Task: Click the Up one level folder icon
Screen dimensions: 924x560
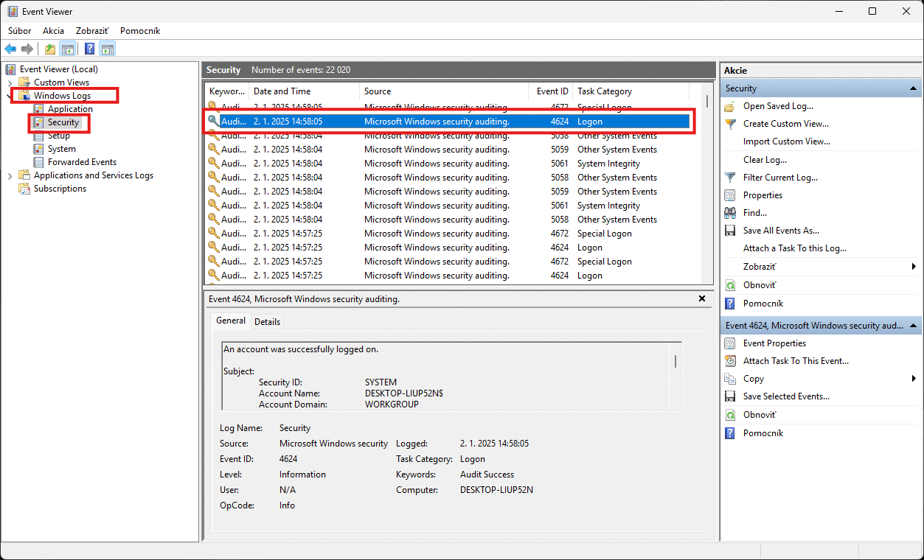Action: pyautogui.click(x=50, y=49)
